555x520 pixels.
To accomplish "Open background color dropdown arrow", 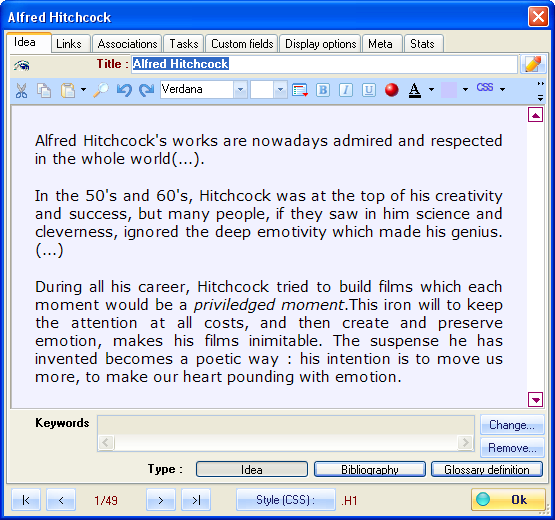I will pyautogui.click(x=465, y=90).
